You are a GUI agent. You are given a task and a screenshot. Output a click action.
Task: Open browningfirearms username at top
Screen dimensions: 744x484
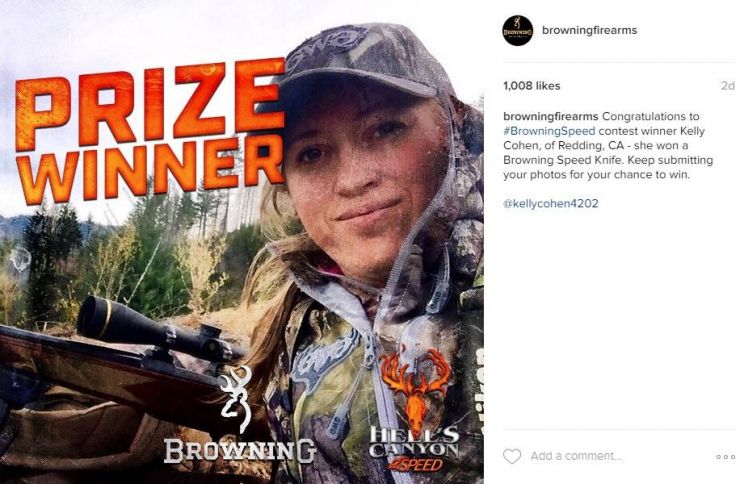(x=589, y=30)
